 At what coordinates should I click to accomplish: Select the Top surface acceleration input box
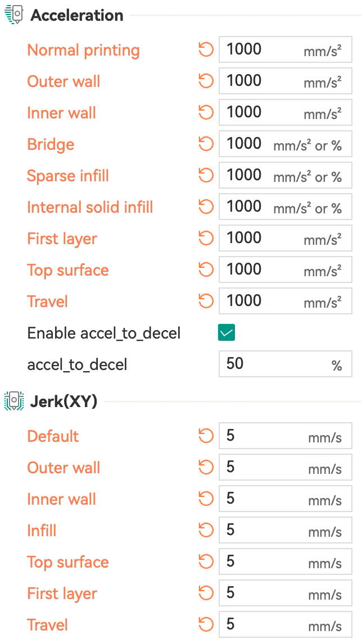285,270
